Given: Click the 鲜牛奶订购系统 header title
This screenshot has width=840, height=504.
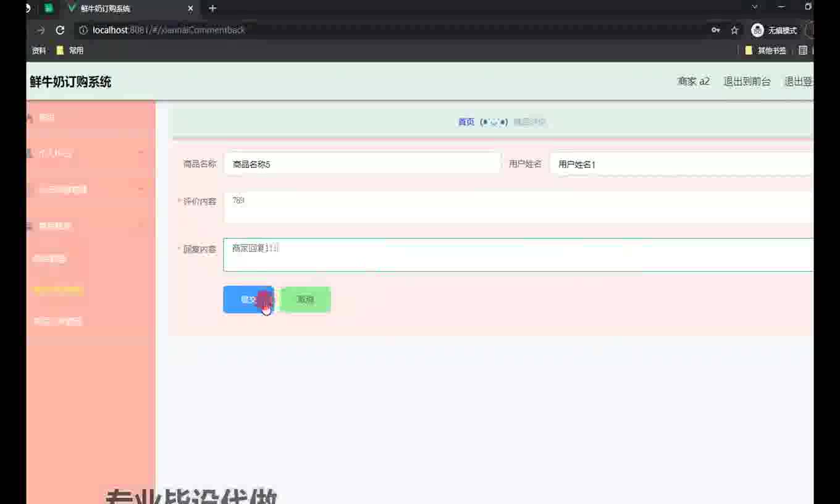Looking at the screenshot, I should click(x=70, y=82).
